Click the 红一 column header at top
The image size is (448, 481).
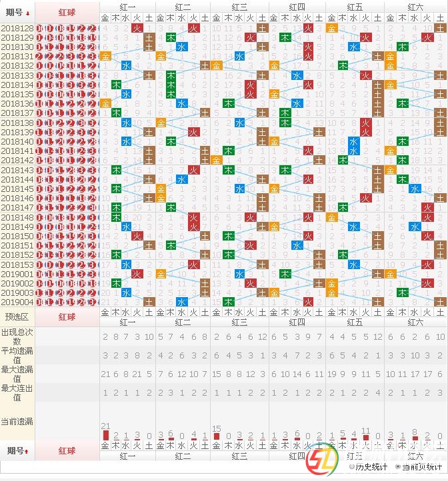point(127,6)
